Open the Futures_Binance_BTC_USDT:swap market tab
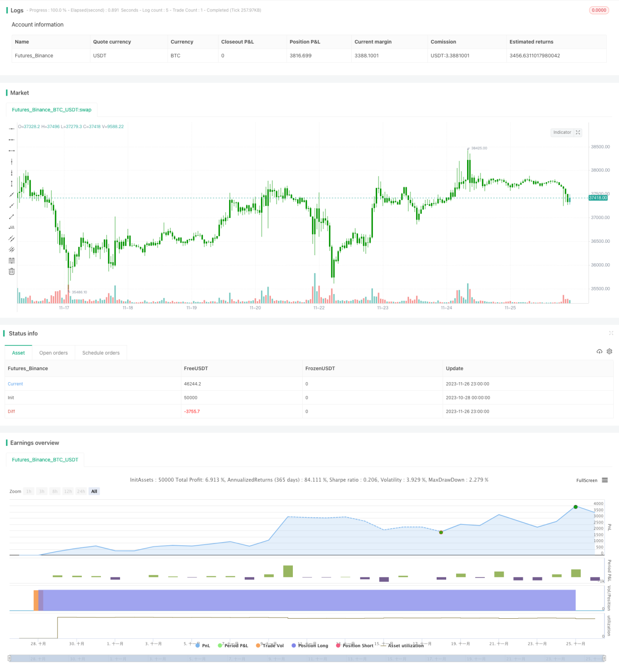The height and width of the screenshot is (672, 619). click(51, 109)
